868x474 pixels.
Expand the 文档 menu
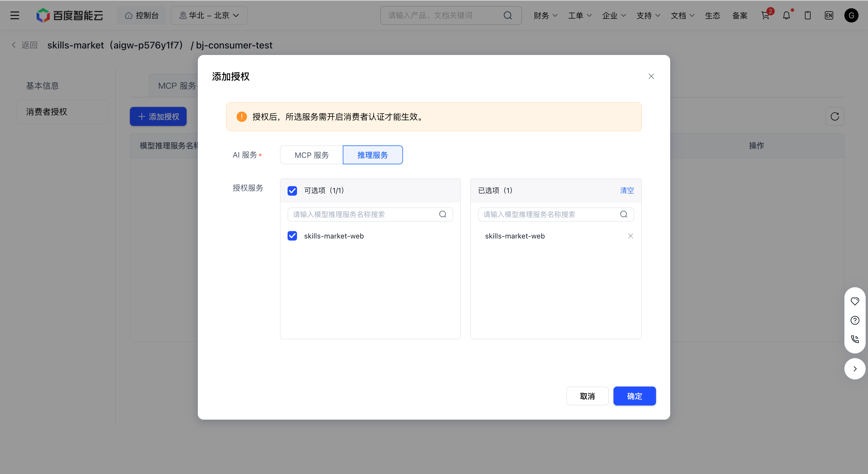click(683, 16)
